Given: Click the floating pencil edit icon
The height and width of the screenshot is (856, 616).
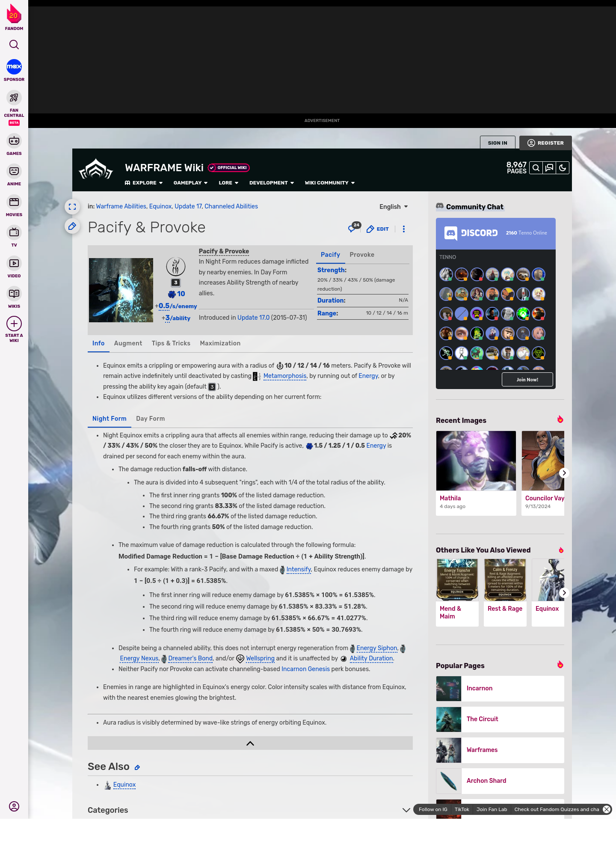Looking at the screenshot, I should [x=72, y=226].
